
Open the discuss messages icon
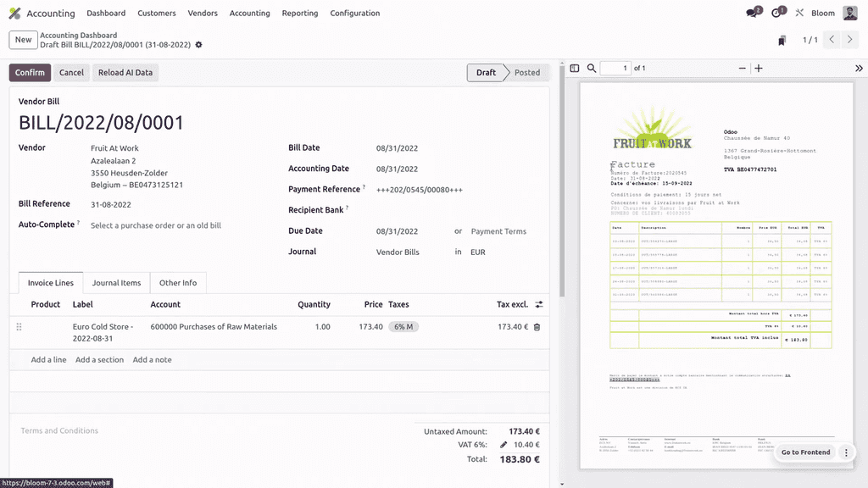point(751,14)
